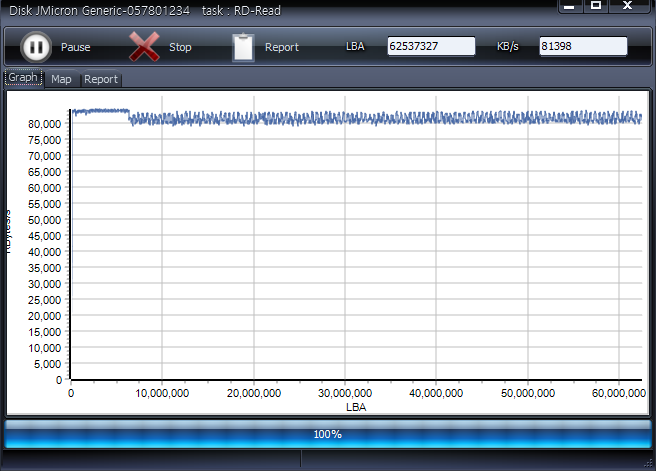This screenshot has height=471, width=656.
Task: Click the window resize grip corner
Action: tap(648, 463)
